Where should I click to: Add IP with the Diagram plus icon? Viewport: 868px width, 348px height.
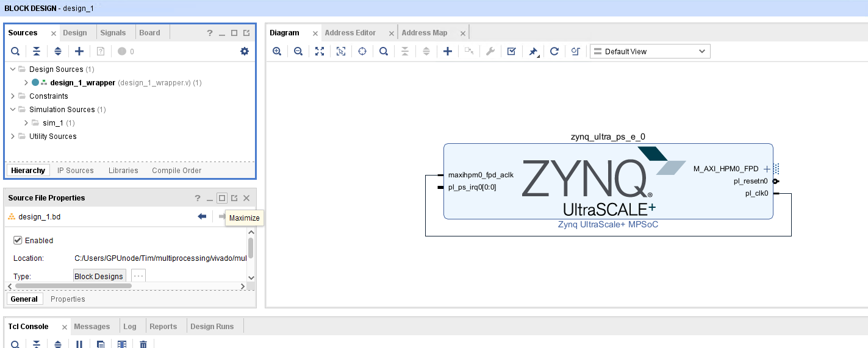(448, 51)
